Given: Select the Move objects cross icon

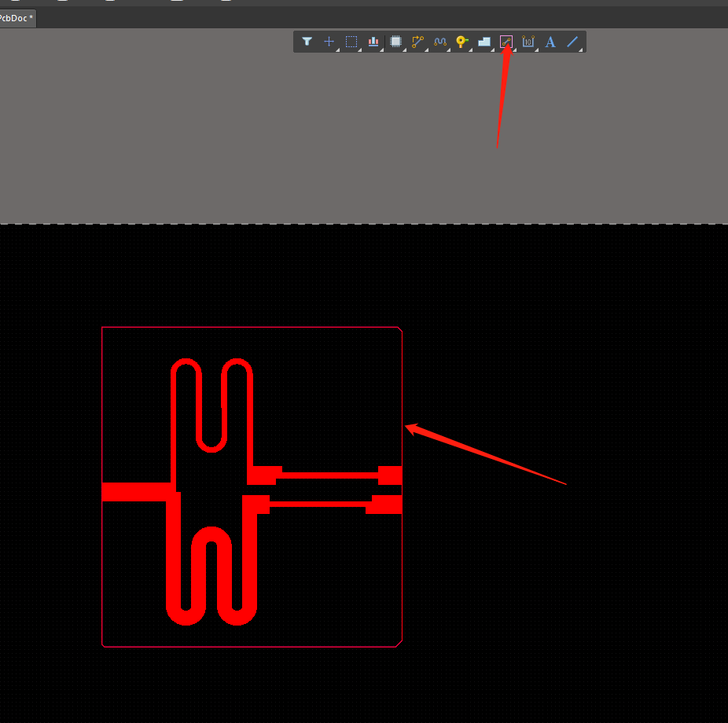Looking at the screenshot, I should point(329,42).
